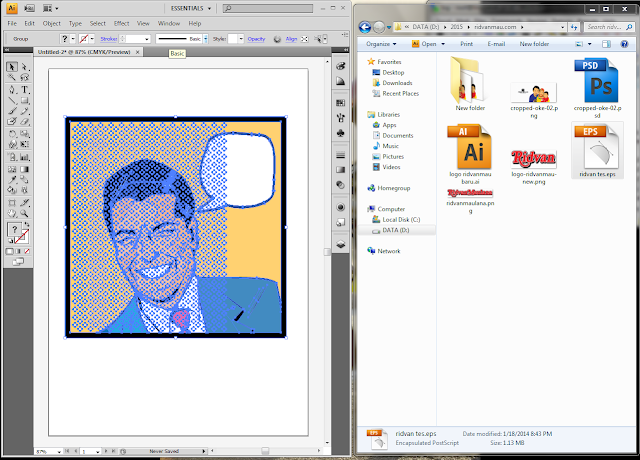Open the Appearance panel icon in dock

340,207
